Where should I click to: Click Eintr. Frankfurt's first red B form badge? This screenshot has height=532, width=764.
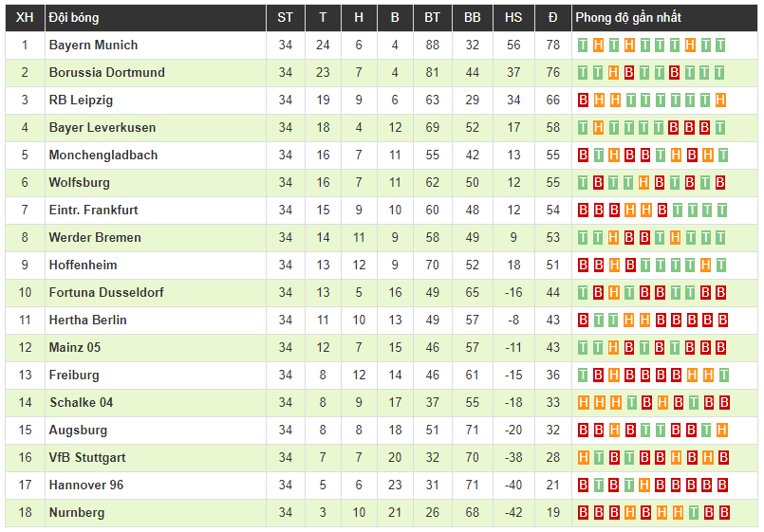584,211
